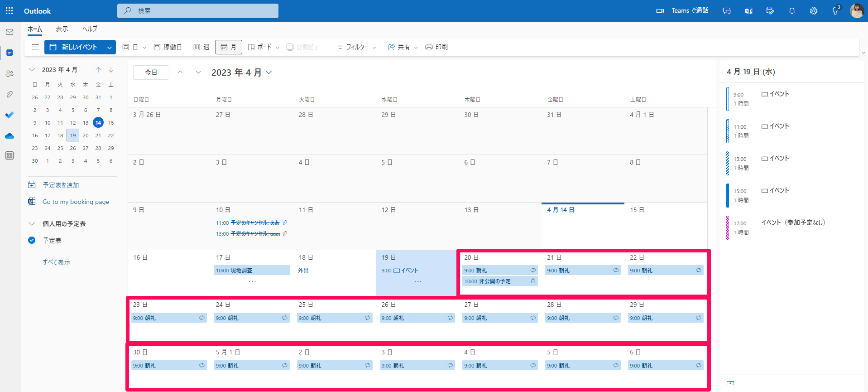This screenshot has width=868, height=392.
Task: Open tips lightbulb icon with badge
Action: tap(836, 10)
